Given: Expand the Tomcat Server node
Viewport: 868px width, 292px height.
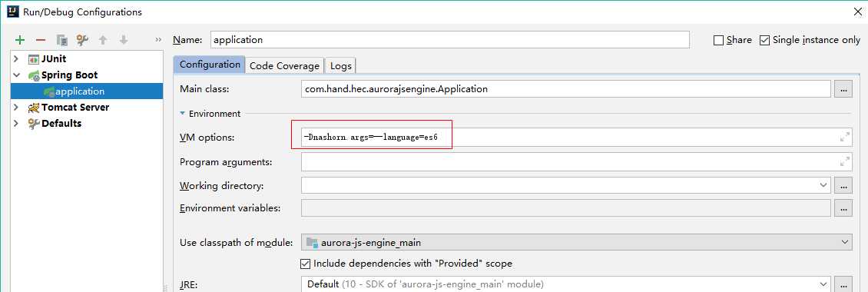Looking at the screenshot, I should click(16, 107).
